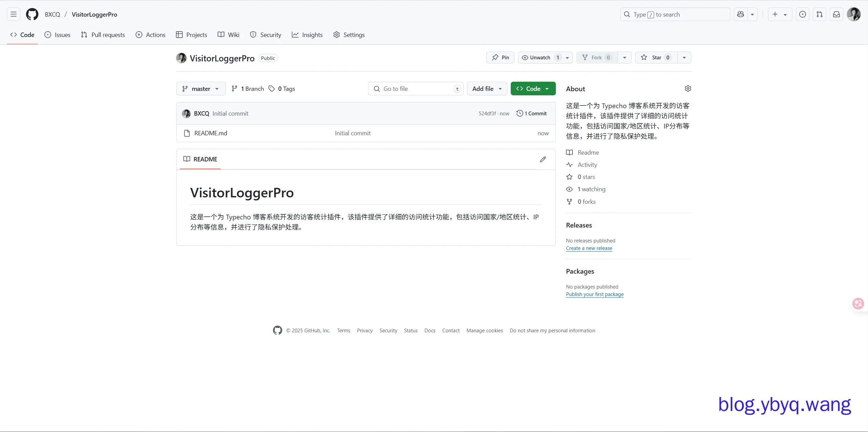Open the 1 watching link
The image size is (868, 432).
pos(586,189)
